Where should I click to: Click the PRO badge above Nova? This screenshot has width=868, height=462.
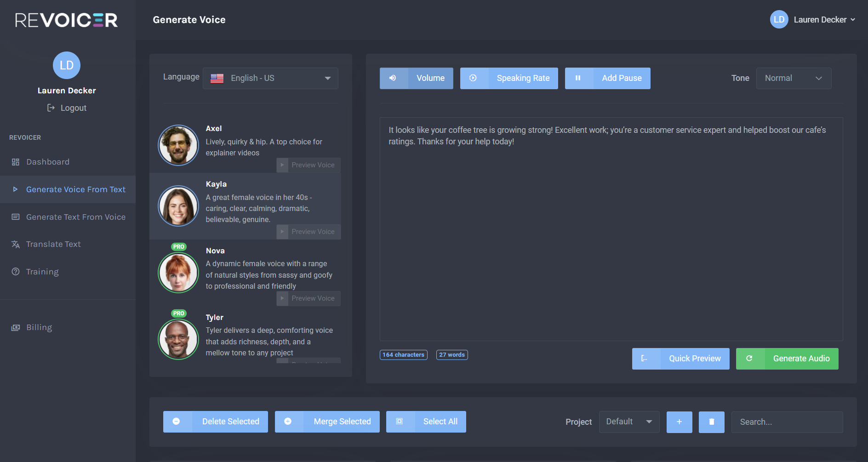179,247
